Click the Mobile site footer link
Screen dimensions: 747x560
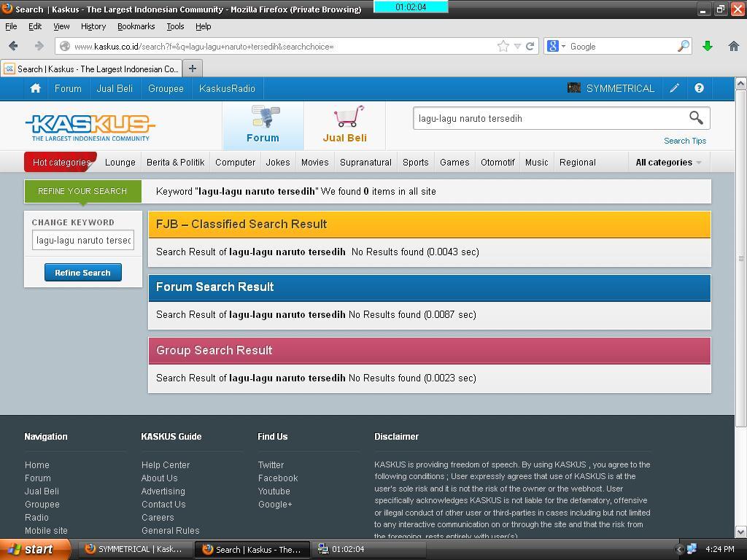point(46,531)
